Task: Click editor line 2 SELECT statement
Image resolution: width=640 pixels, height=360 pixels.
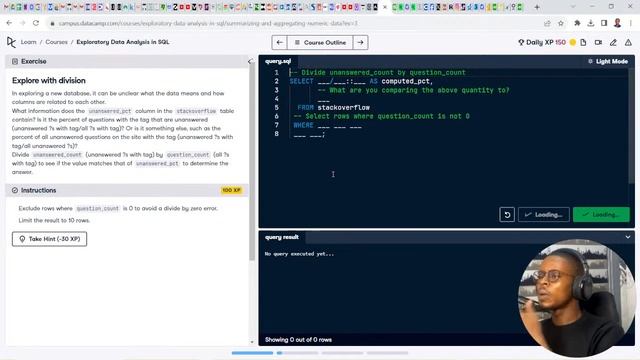Action: click(361, 81)
